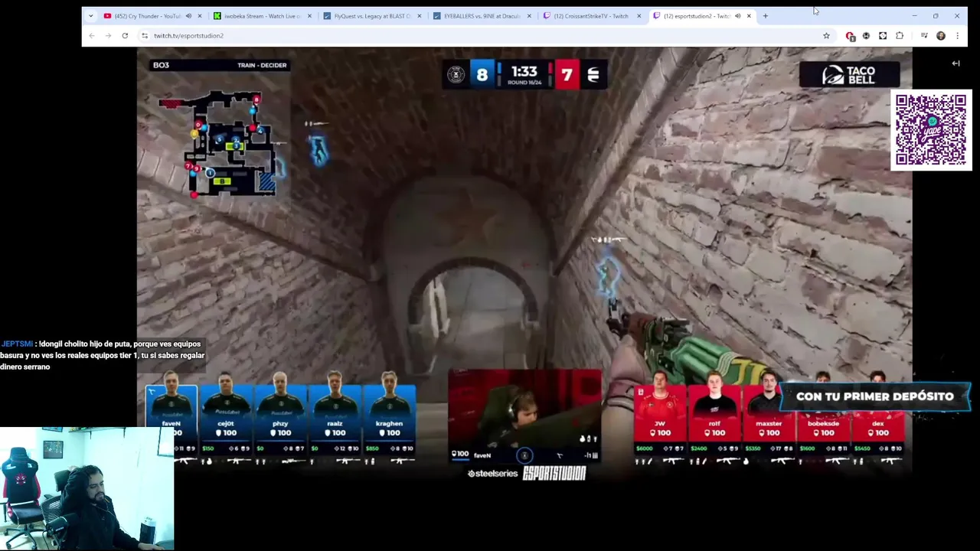This screenshot has height=551, width=980.
Task: Click the blue team logo in scoreboard
Action: tap(456, 74)
